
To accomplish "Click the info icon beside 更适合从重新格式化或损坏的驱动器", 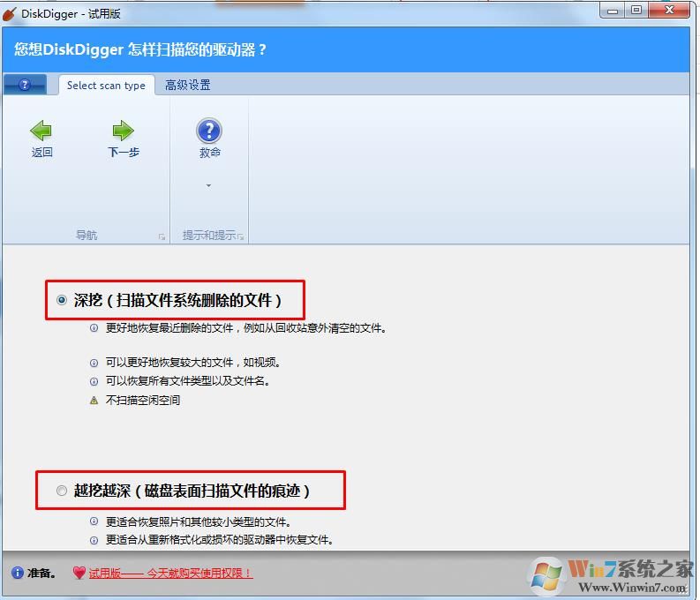I will 94,540.
